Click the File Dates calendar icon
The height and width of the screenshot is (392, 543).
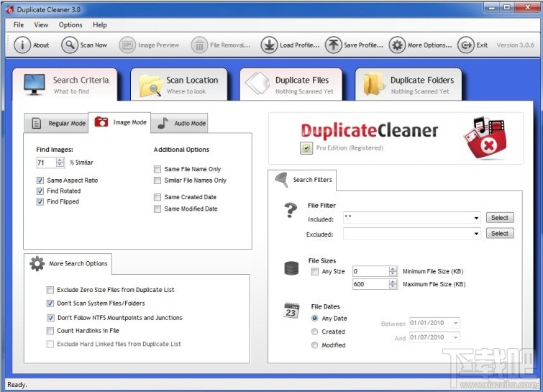tap(291, 310)
